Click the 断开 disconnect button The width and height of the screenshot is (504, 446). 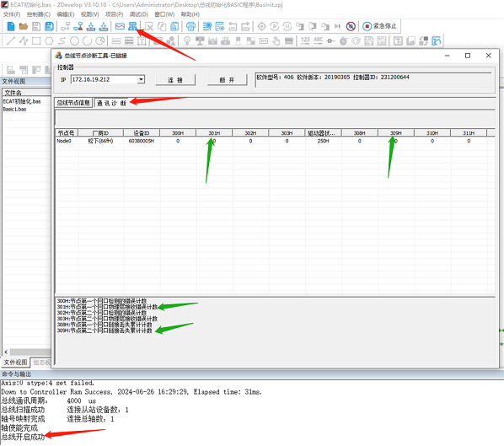(227, 80)
